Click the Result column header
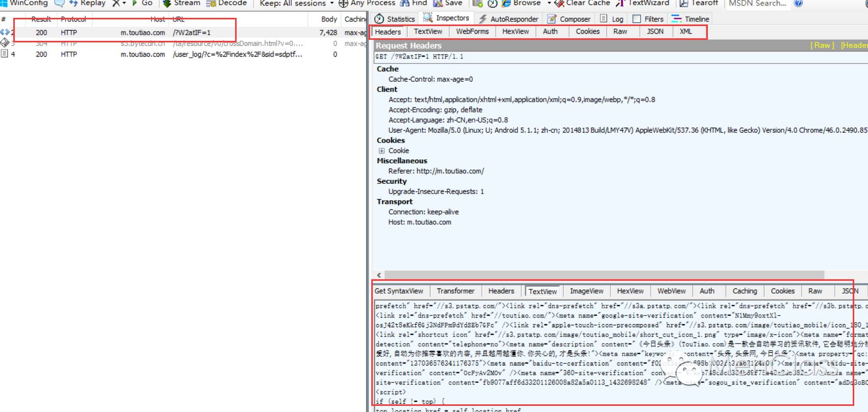This screenshot has width=868, height=412. (x=41, y=19)
